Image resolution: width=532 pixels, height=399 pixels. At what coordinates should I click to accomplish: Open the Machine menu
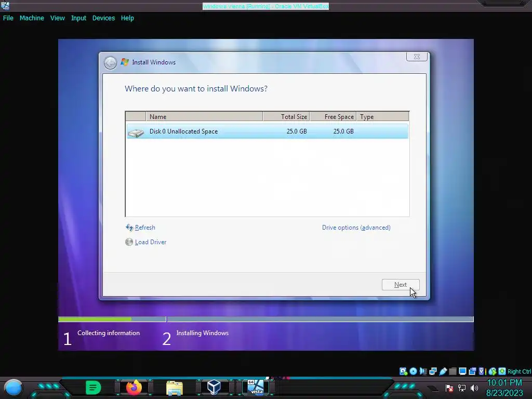coord(32,18)
